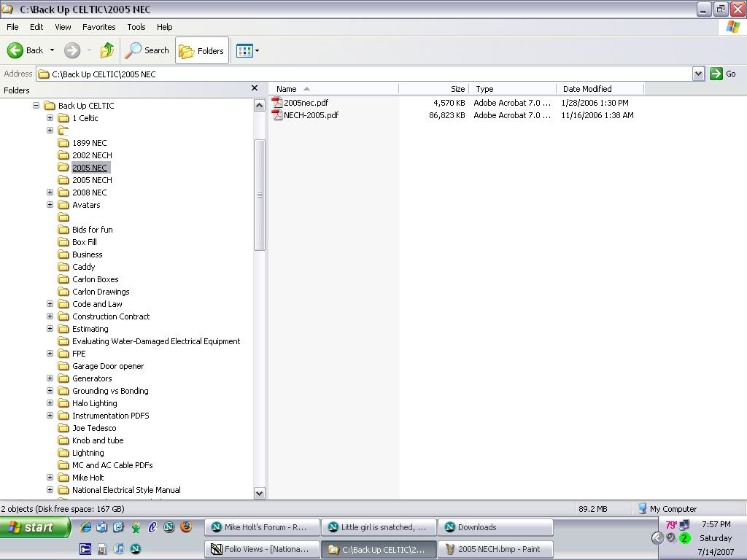The width and height of the screenshot is (747, 560).
Task: Sort files by the Date Modified column
Action: click(x=587, y=89)
